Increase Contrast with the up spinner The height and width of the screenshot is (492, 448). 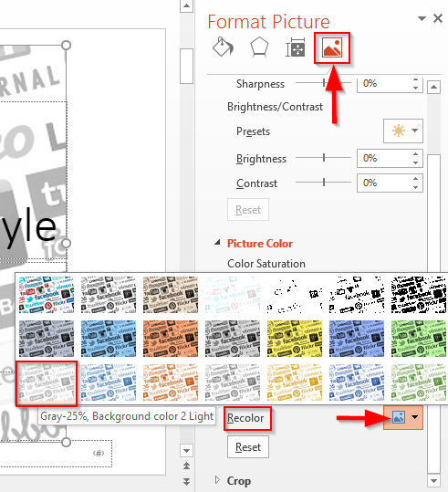click(415, 179)
